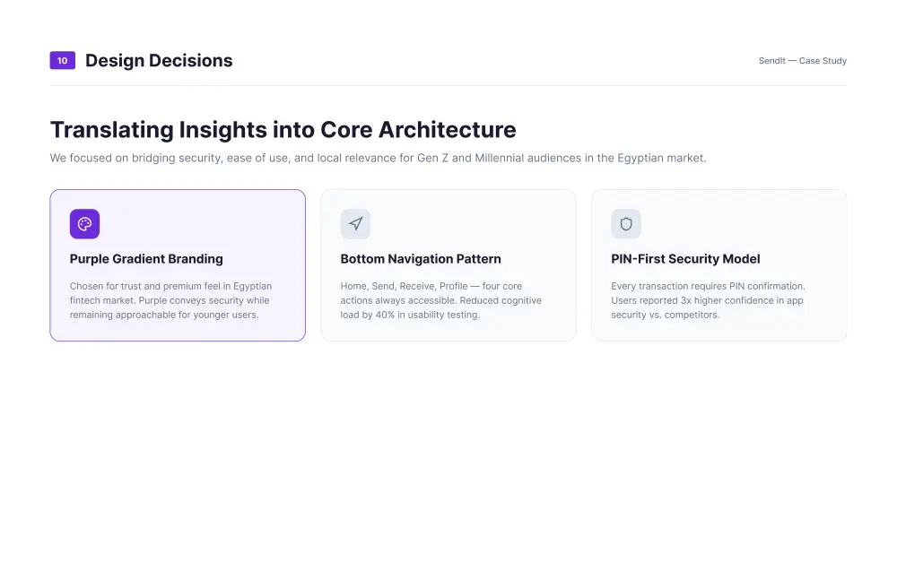This screenshot has width=897, height=588.
Task: Click the paper plane navigation icon
Action: coord(355,224)
